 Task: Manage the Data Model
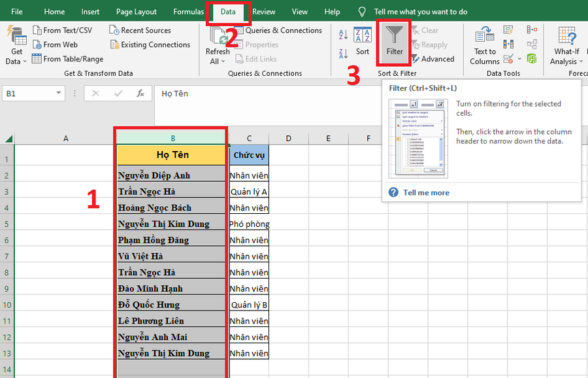(x=532, y=59)
